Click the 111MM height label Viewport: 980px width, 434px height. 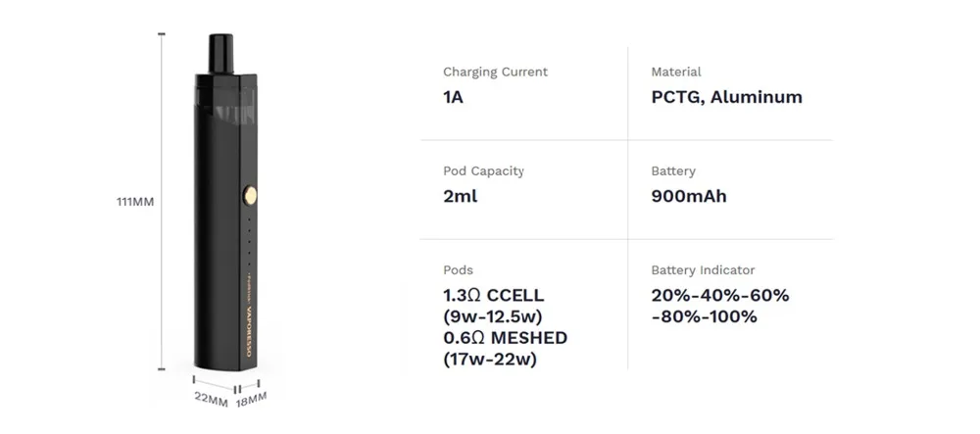pyautogui.click(x=136, y=202)
